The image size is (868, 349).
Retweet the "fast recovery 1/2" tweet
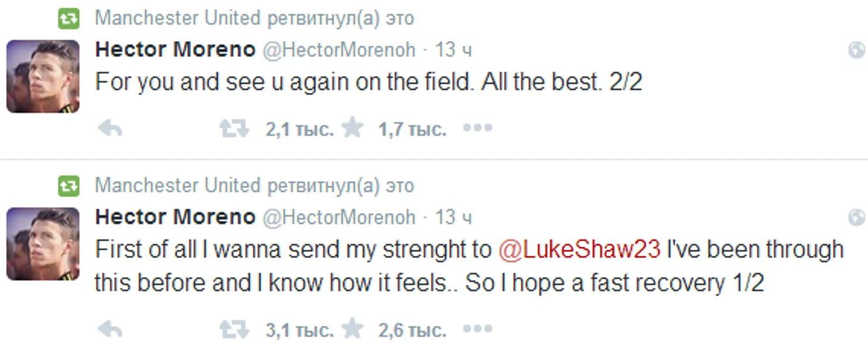[234, 330]
